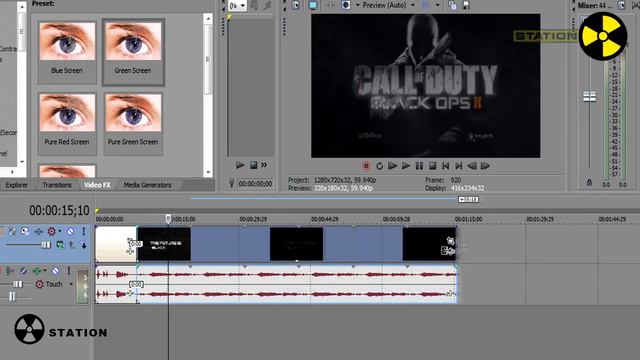Toggle preview on external monitor

[x=313, y=5]
